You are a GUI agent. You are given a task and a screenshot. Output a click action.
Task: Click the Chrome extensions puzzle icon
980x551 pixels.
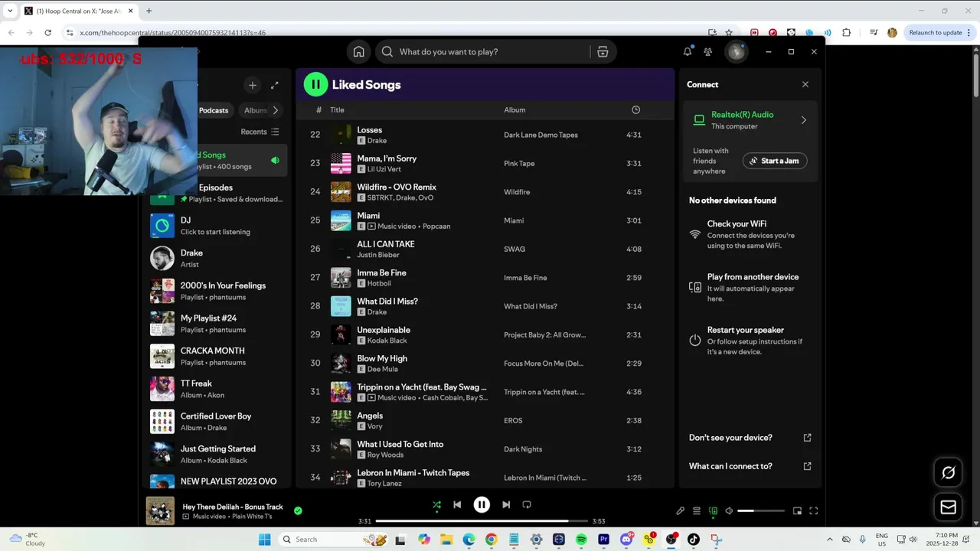(846, 32)
